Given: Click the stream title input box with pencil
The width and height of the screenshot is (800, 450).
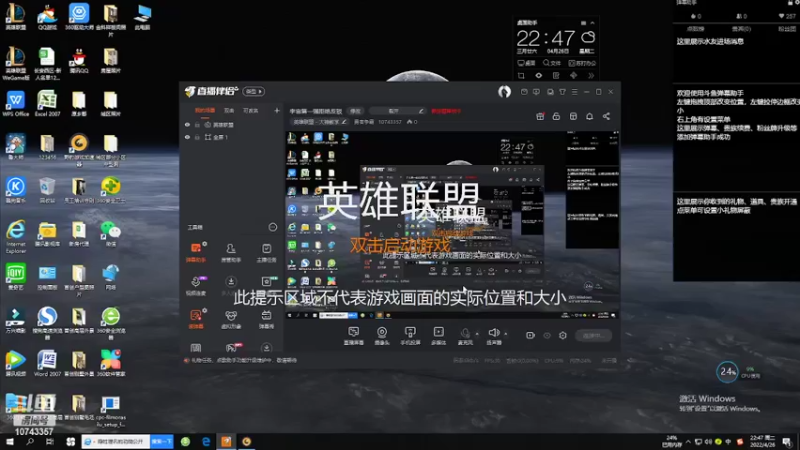Looking at the screenshot, I should pyautogui.click(x=397, y=111).
